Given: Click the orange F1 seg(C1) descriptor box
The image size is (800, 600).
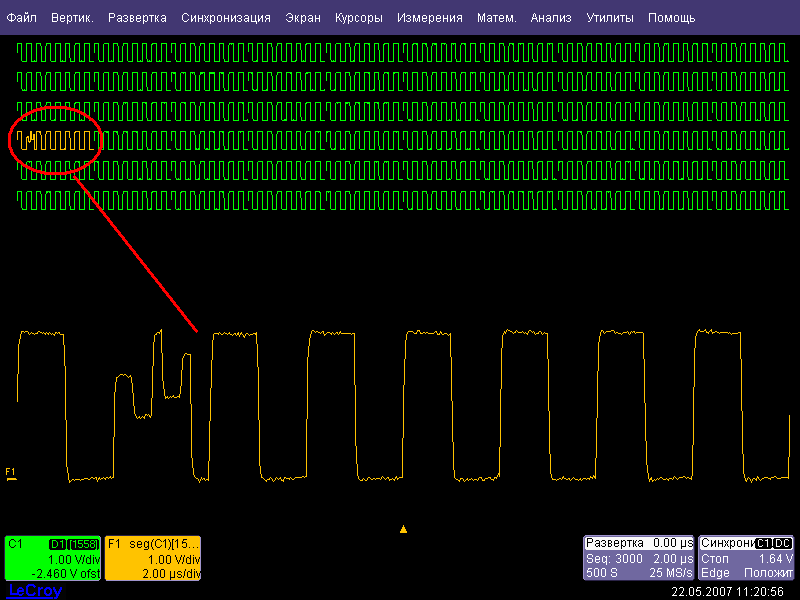Looking at the screenshot, I should [154, 558].
